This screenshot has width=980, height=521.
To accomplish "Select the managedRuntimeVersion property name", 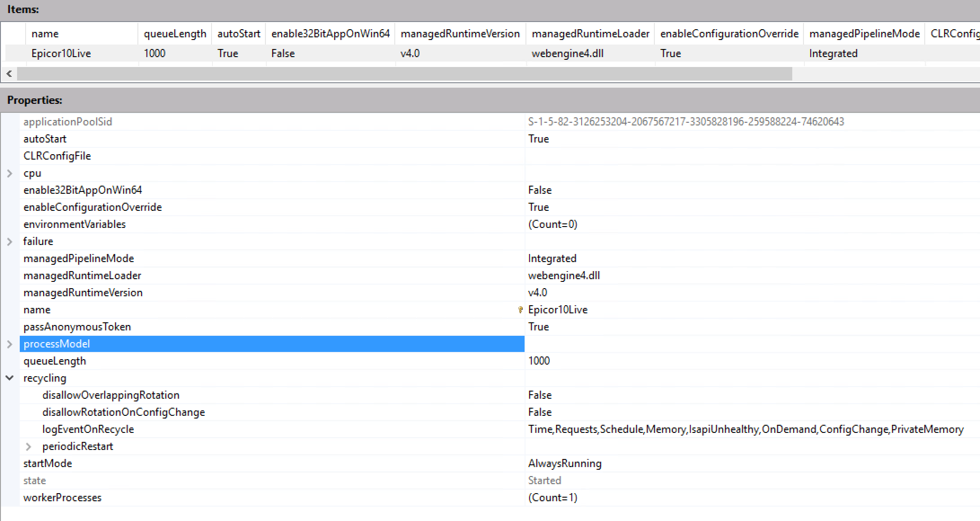I will coord(83,293).
